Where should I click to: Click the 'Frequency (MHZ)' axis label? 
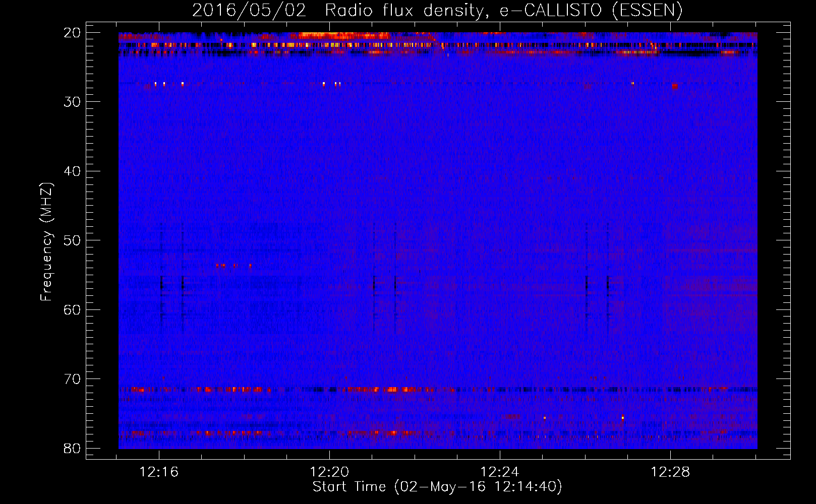46,242
